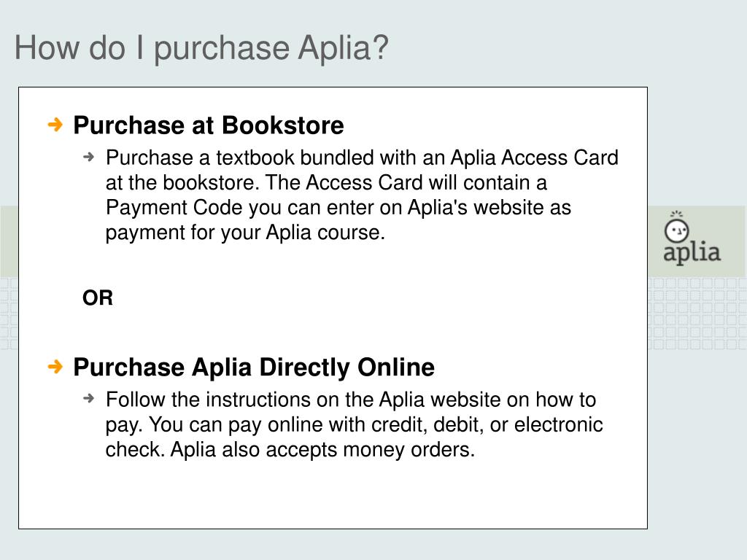Viewport: 747px width, 560px height.
Task: Click the words 'Payment Code' in paragraph
Action: [x=174, y=208]
